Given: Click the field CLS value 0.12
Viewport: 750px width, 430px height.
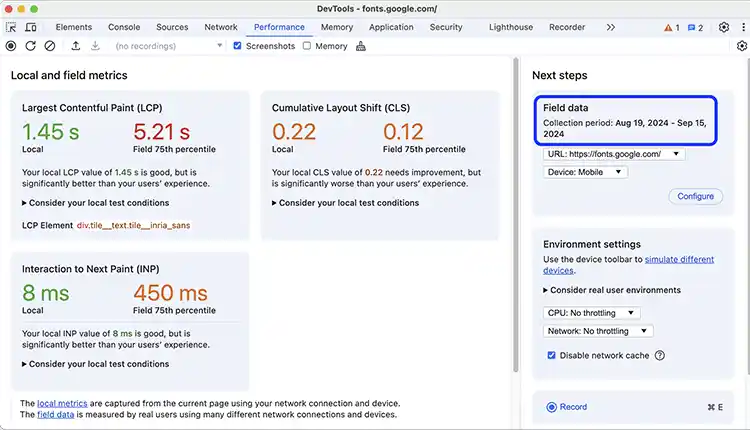Looking at the screenshot, I should coord(403,132).
